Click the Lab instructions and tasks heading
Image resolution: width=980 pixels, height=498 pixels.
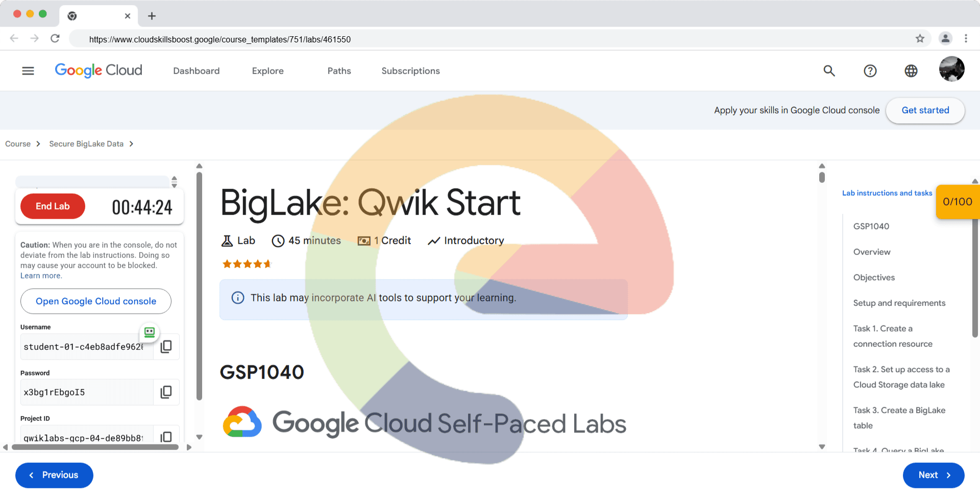click(x=887, y=193)
